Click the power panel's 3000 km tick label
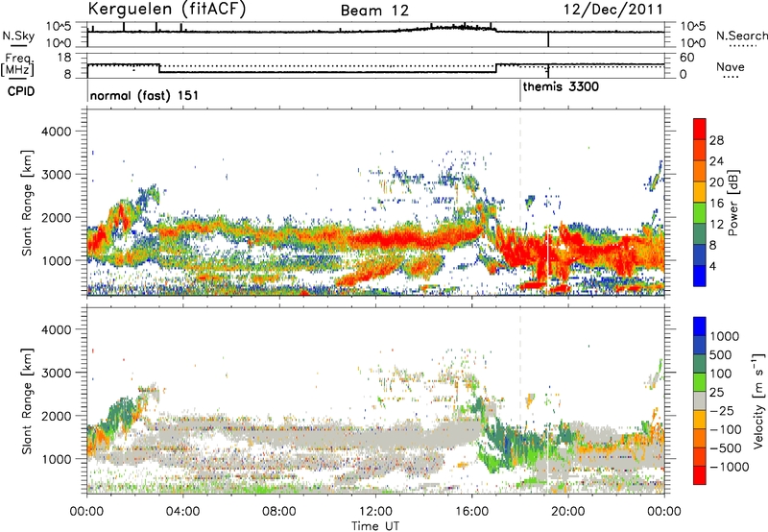The image size is (768, 532). 56,175
